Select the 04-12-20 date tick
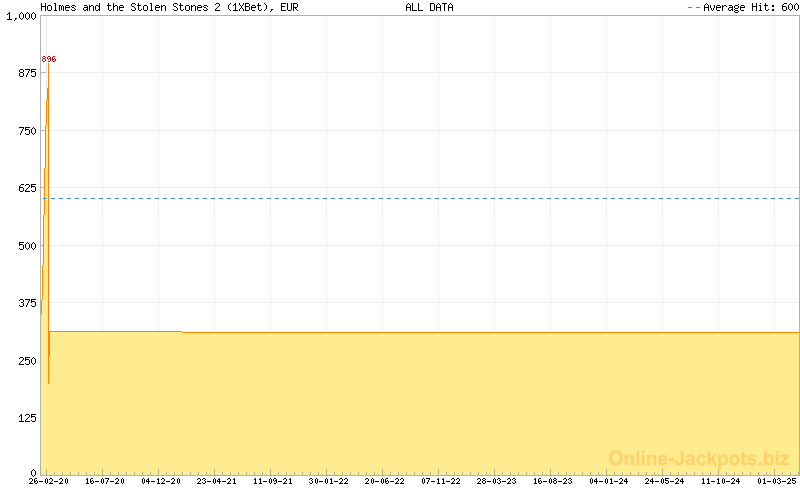 [x=161, y=481]
